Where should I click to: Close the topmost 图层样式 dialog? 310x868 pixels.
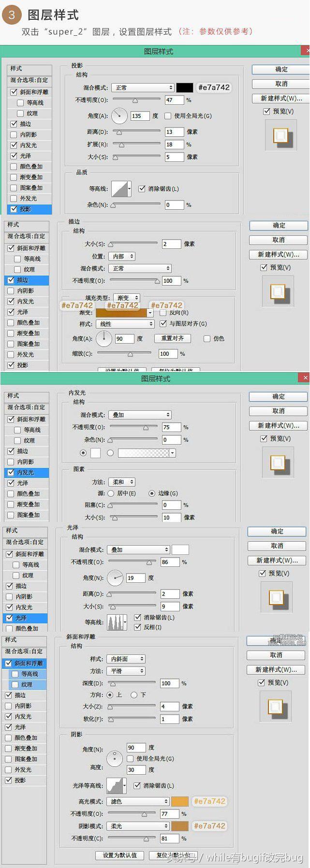point(306,50)
